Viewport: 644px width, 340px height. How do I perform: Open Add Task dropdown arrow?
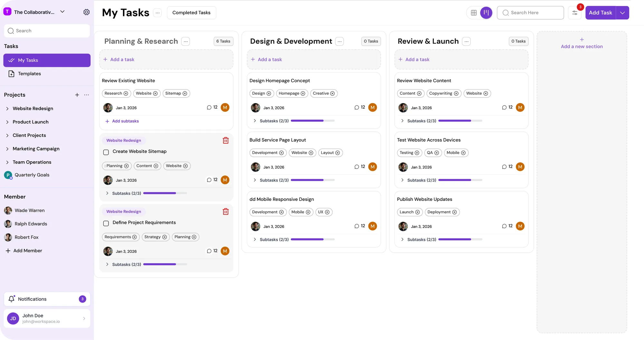pos(622,13)
